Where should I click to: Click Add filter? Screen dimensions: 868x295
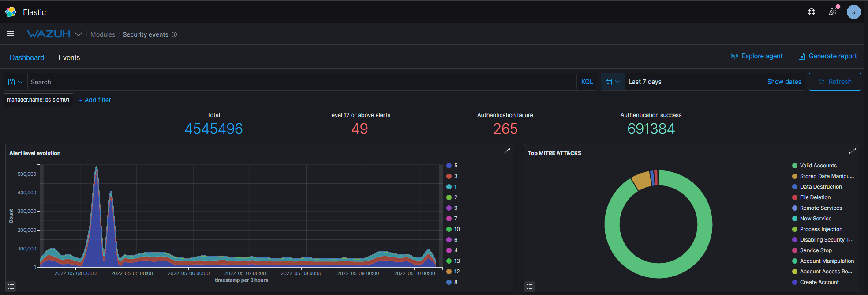tap(95, 100)
